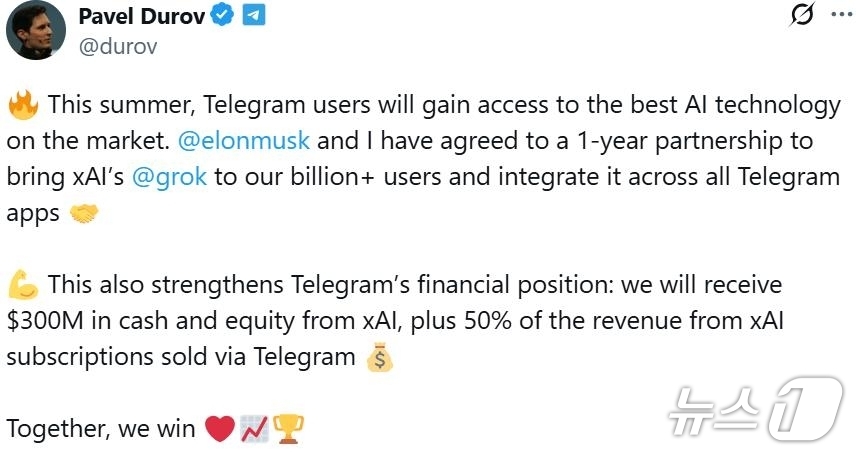The width and height of the screenshot is (856, 454).
Task: Click the handshake emoji after apps
Action: click(84, 213)
